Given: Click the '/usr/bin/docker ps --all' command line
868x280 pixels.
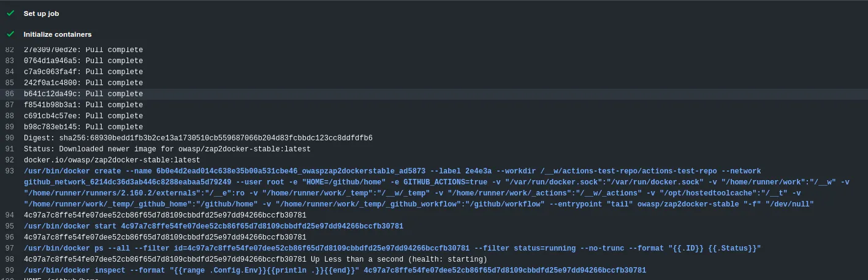Looking at the screenshot, I should (x=392, y=248).
